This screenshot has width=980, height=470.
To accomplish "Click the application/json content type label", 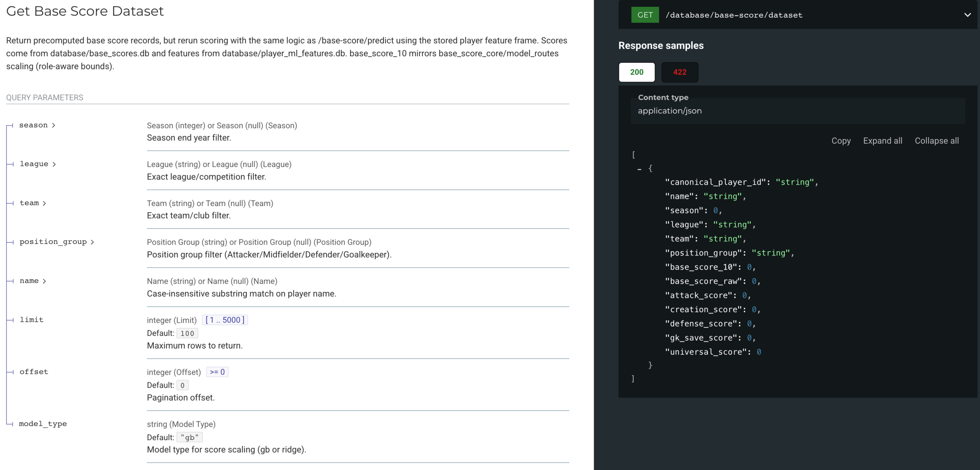I will 670,111.
